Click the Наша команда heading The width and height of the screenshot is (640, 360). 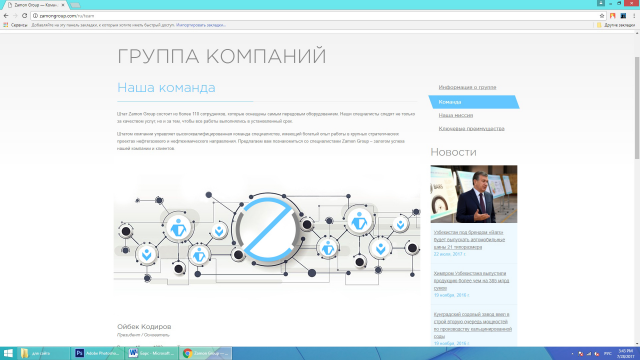tap(166, 88)
